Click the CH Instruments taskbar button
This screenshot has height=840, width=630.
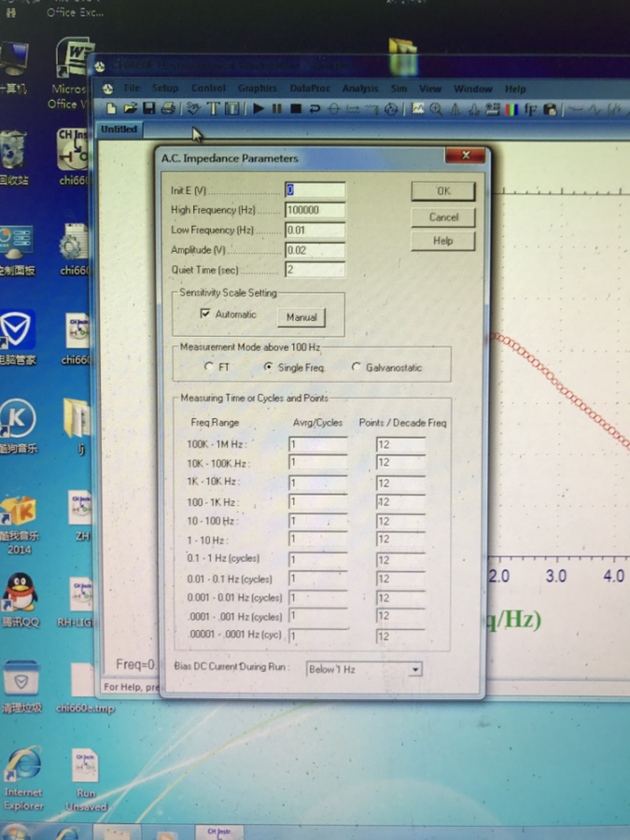coord(219,832)
